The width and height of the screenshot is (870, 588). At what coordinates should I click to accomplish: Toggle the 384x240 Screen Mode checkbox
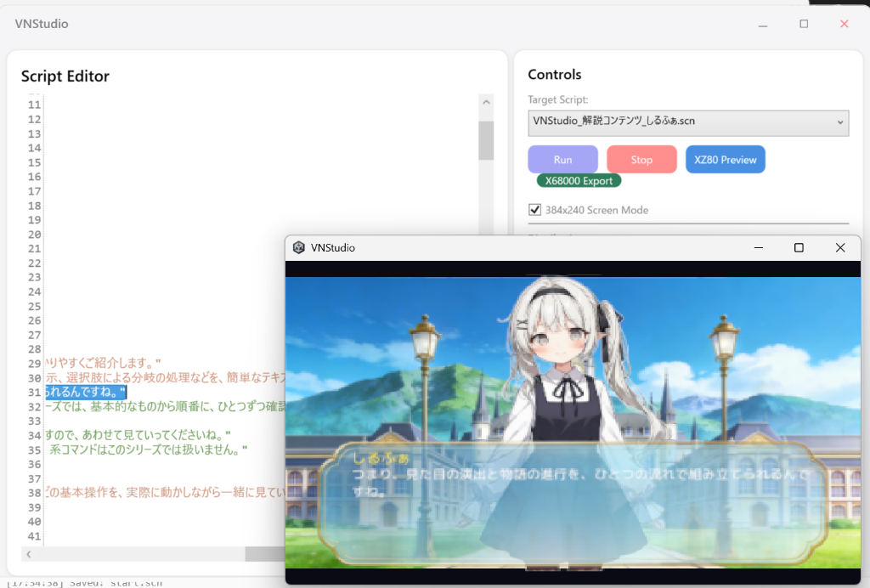tap(535, 210)
